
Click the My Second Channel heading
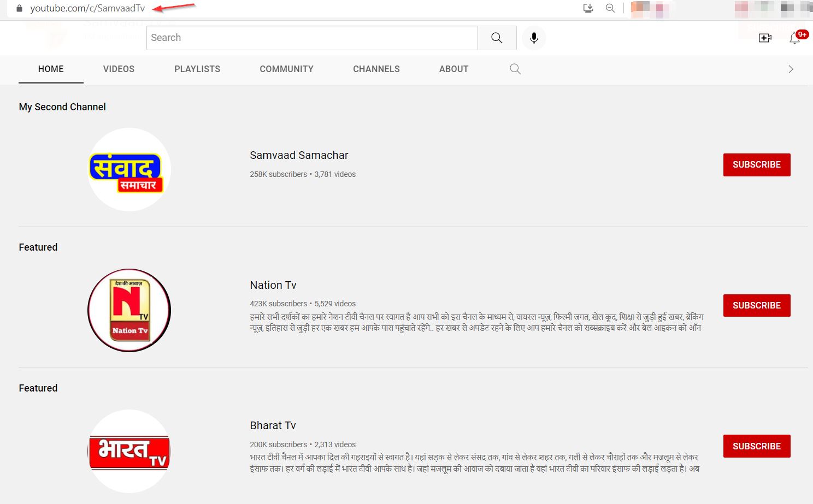[x=62, y=107]
